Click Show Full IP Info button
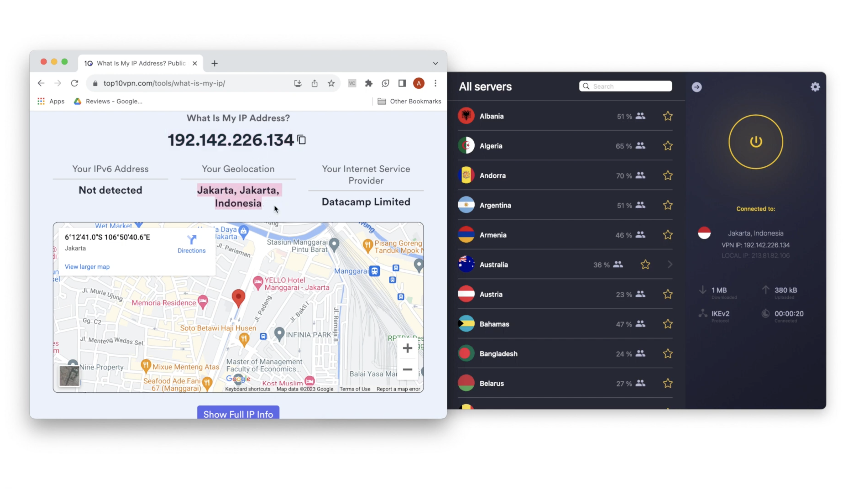The image size is (868, 489). 238,414
